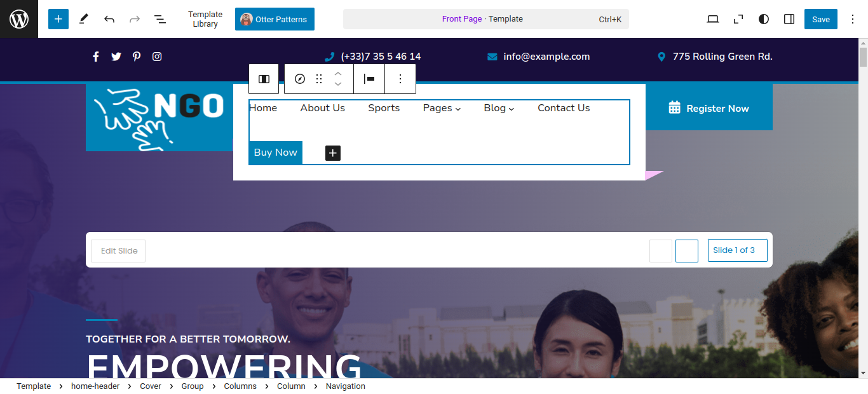Open the Template Library
868x394 pixels.
pyautogui.click(x=205, y=19)
